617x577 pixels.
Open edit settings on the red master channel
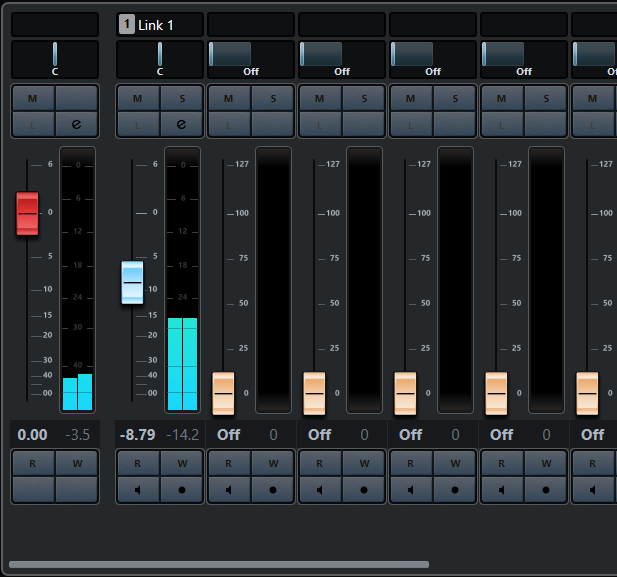click(77, 124)
